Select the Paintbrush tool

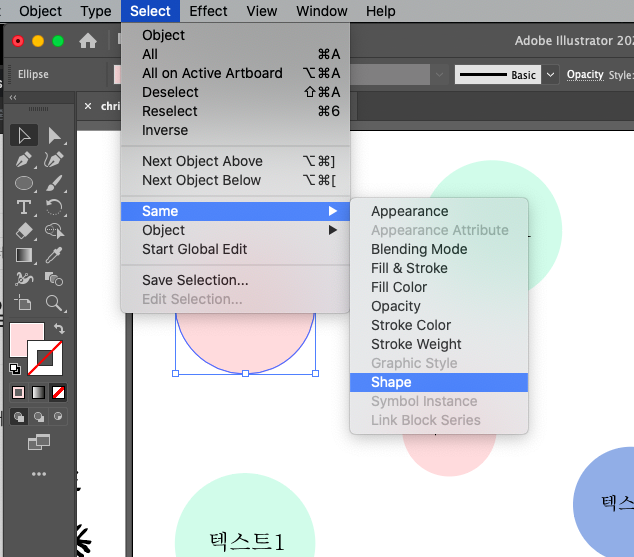(x=54, y=183)
